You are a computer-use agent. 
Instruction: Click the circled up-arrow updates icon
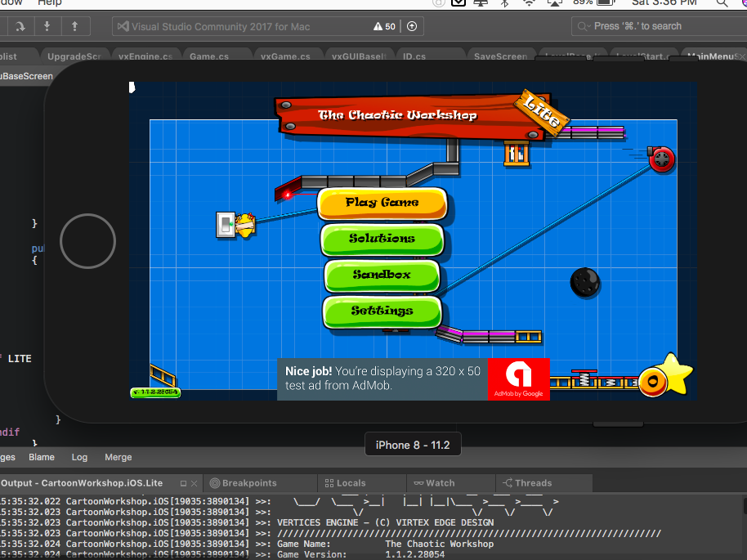411,26
